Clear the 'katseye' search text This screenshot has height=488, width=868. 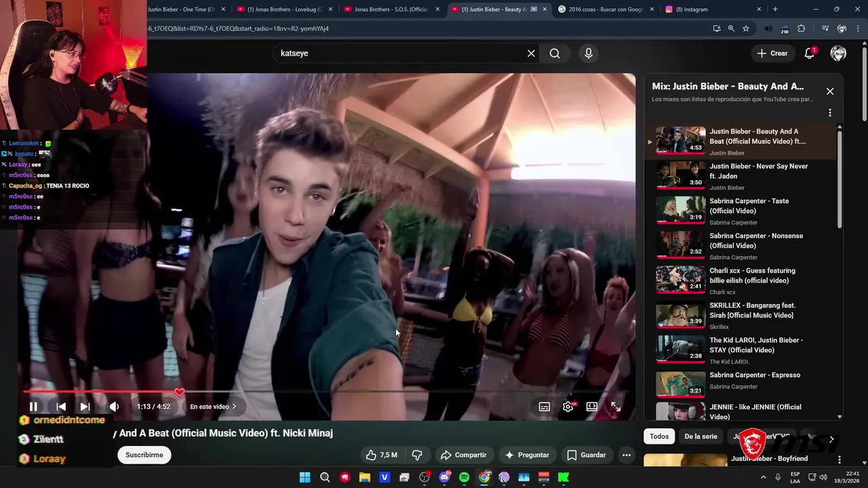[x=531, y=53]
